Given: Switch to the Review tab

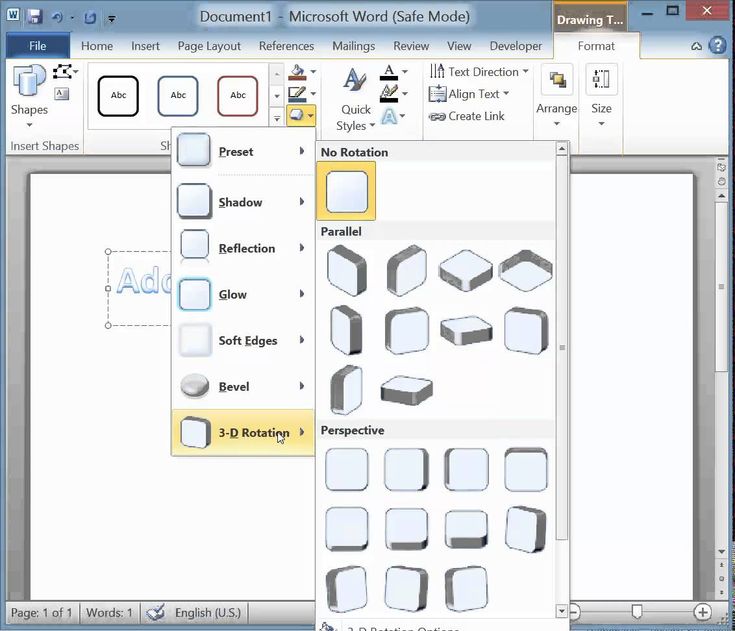Looking at the screenshot, I should 411,46.
